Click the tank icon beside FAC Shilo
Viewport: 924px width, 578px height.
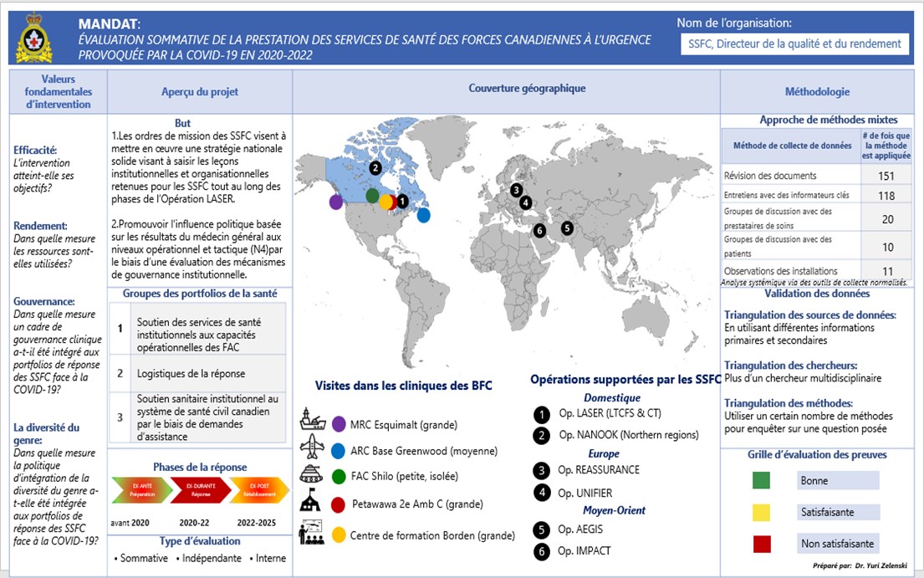point(313,474)
